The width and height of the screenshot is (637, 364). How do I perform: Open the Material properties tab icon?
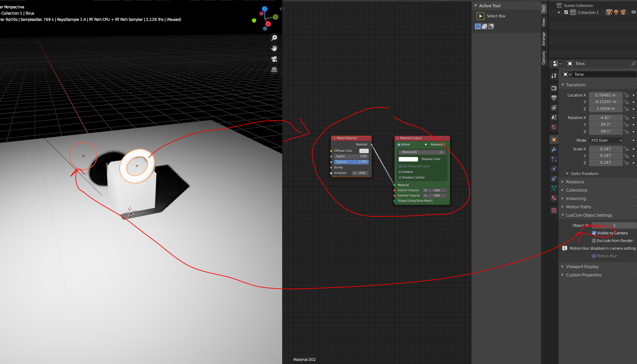point(554,198)
